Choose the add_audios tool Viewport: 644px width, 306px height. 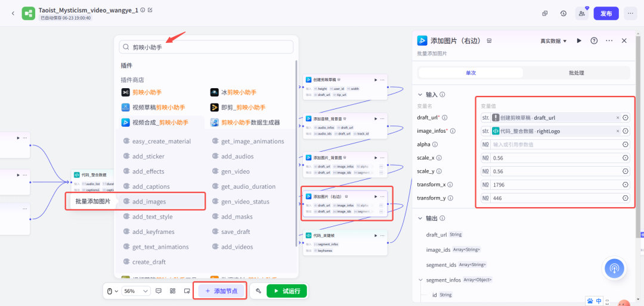[237, 157]
